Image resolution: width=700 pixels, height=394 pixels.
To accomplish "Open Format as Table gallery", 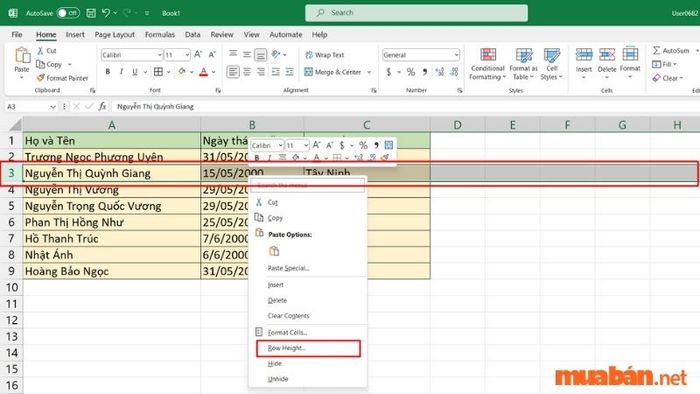I will click(523, 64).
